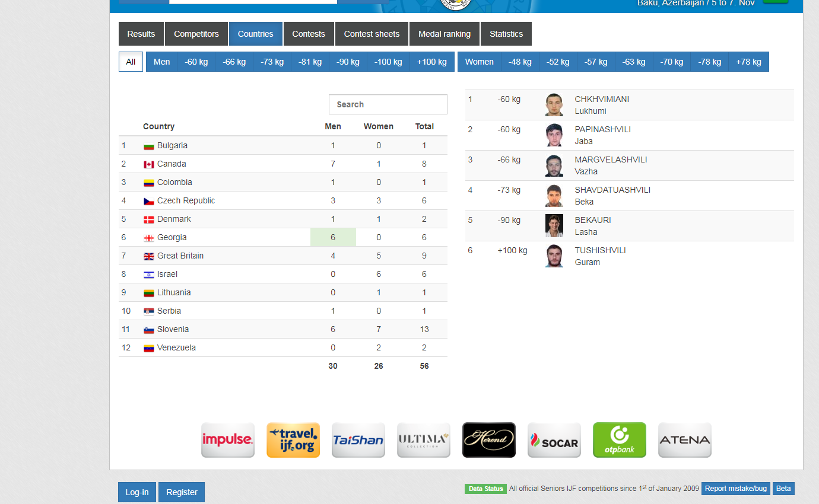The height and width of the screenshot is (504, 819).
Task: Open the SOCAR sponsor logo
Action: [x=554, y=440]
